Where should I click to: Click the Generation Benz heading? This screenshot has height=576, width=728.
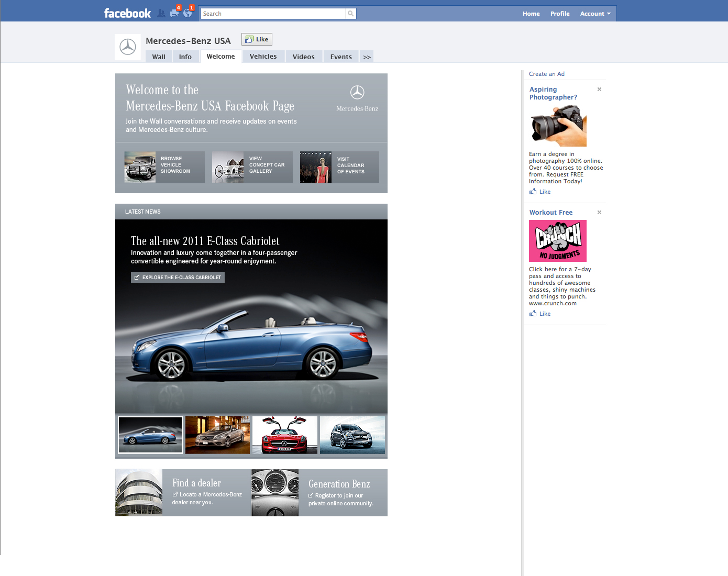[339, 484]
